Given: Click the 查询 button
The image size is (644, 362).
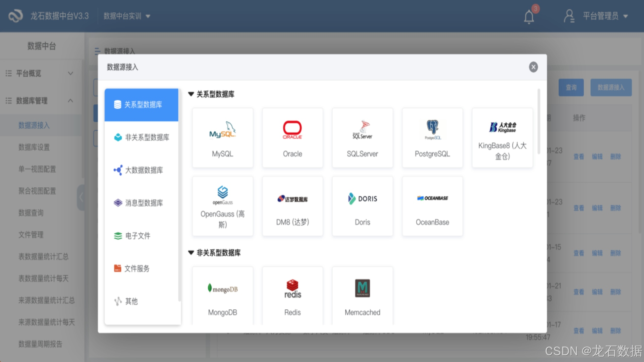Looking at the screenshot, I should pyautogui.click(x=571, y=87).
